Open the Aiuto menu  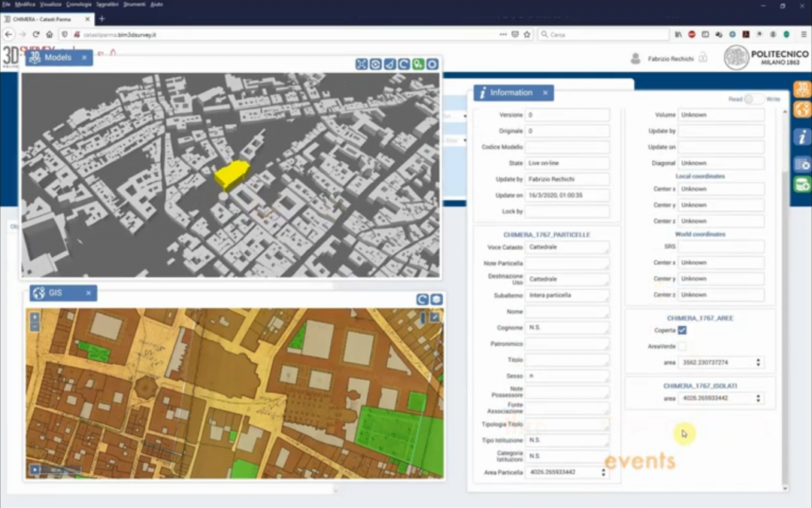(x=156, y=5)
